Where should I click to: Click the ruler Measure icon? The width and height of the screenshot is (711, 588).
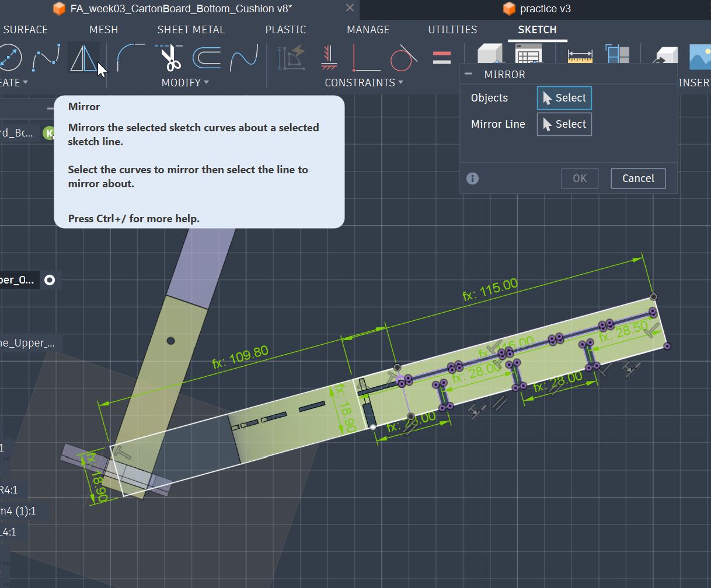point(580,57)
